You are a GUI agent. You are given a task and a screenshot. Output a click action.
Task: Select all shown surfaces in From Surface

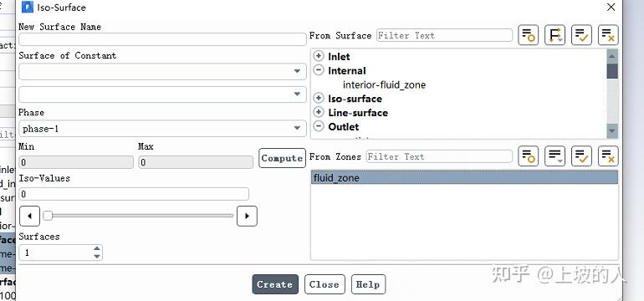[581, 35]
